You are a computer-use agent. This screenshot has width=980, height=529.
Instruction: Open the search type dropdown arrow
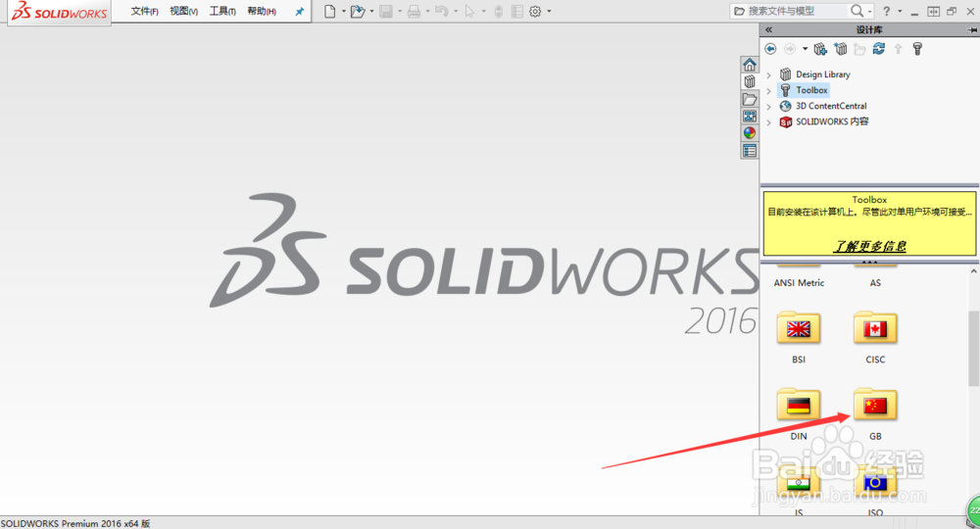869,11
